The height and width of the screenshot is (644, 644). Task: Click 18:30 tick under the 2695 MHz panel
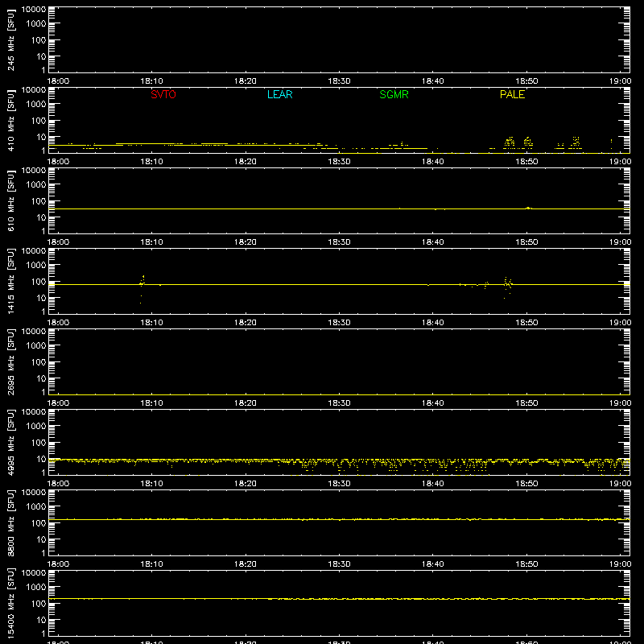coord(339,403)
